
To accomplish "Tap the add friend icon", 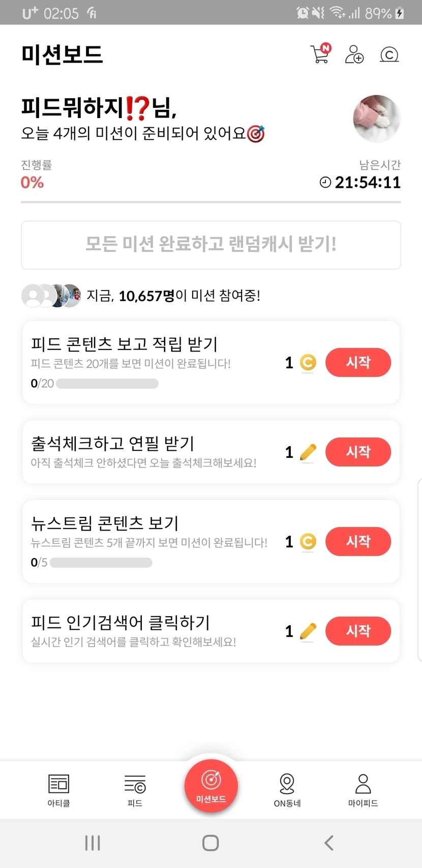I will pos(354,54).
